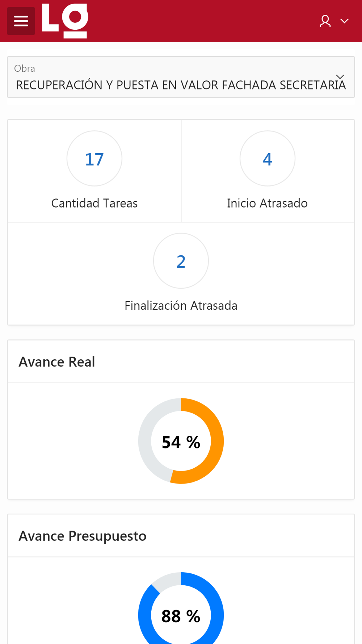This screenshot has width=362, height=644.
Task: Select Finalización Atrasada label
Action: tap(181, 306)
